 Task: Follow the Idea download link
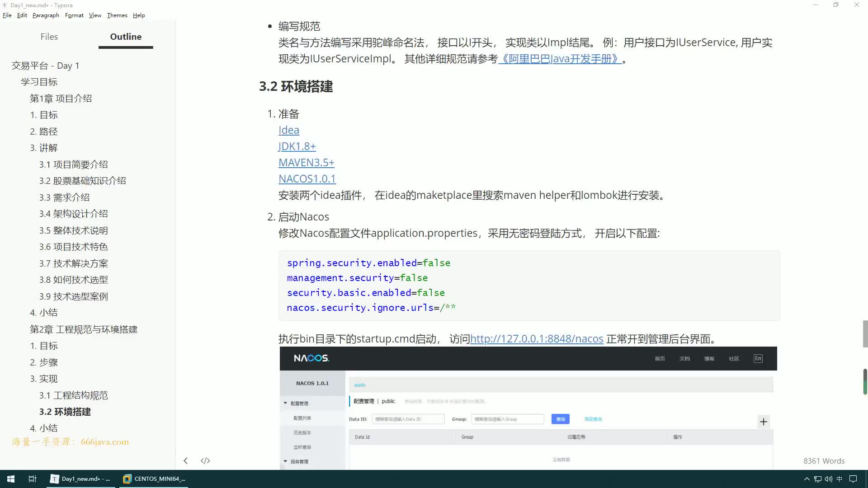(x=289, y=130)
